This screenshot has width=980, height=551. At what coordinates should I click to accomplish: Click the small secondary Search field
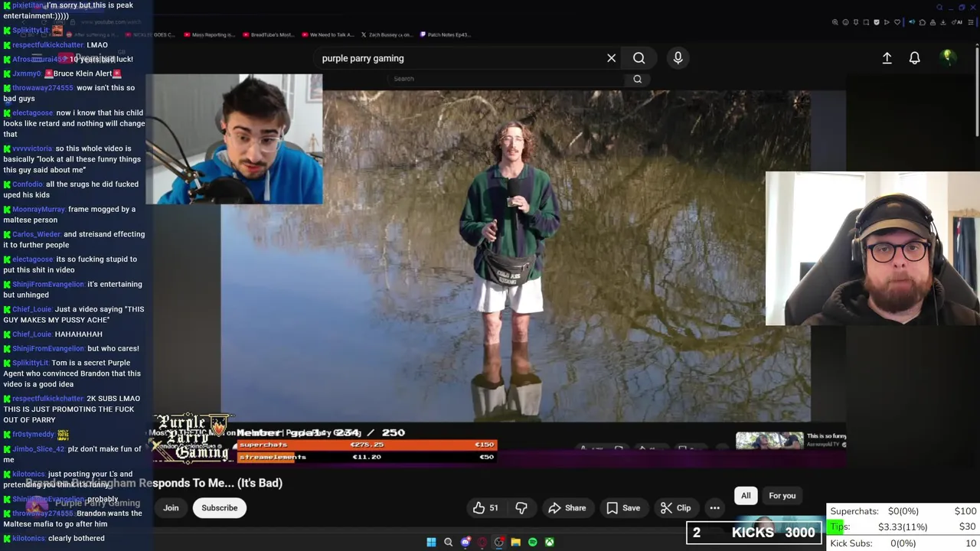pyautogui.click(x=505, y=79)
